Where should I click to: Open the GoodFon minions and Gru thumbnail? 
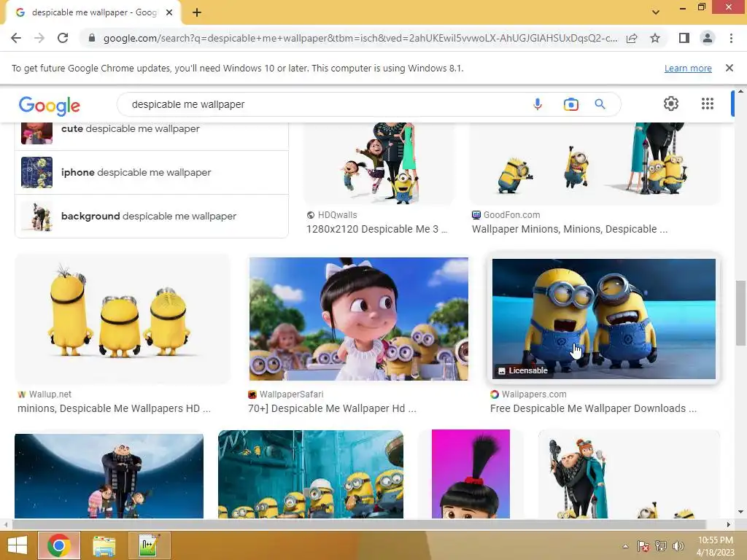coord(595,163)
